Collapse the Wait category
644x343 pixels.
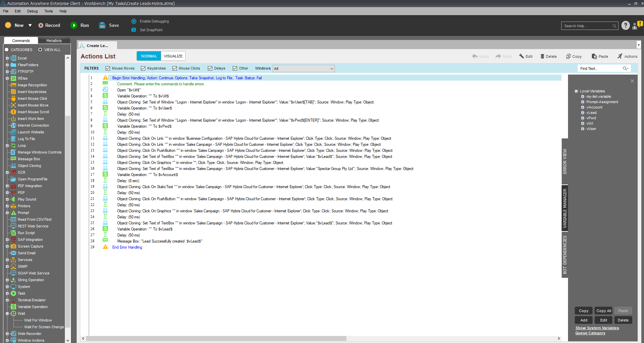[7, 313]
